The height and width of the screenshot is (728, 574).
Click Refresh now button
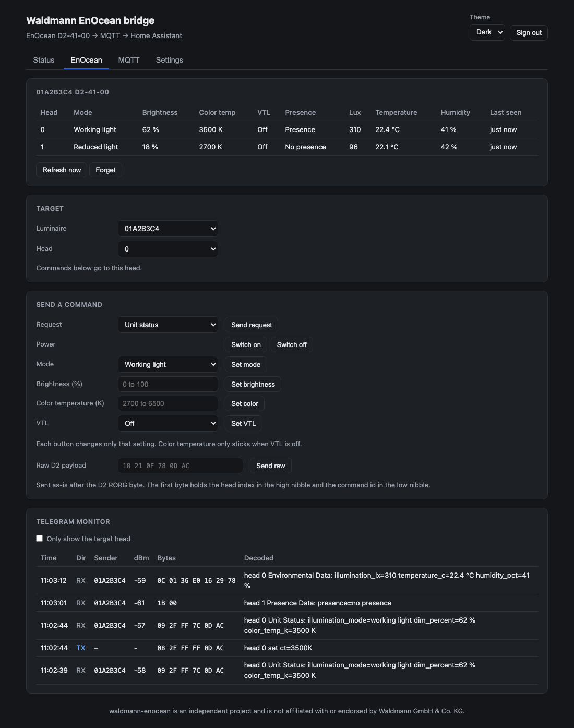(62, 170)
